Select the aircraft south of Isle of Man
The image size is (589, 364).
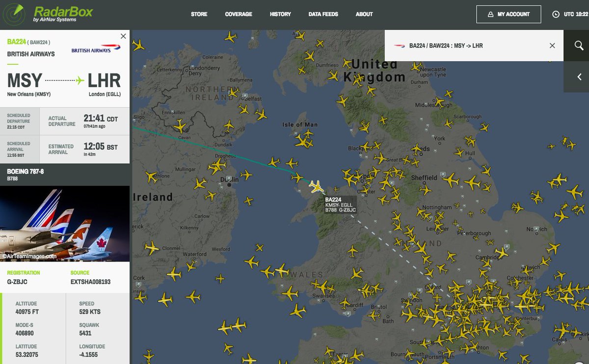303,141
